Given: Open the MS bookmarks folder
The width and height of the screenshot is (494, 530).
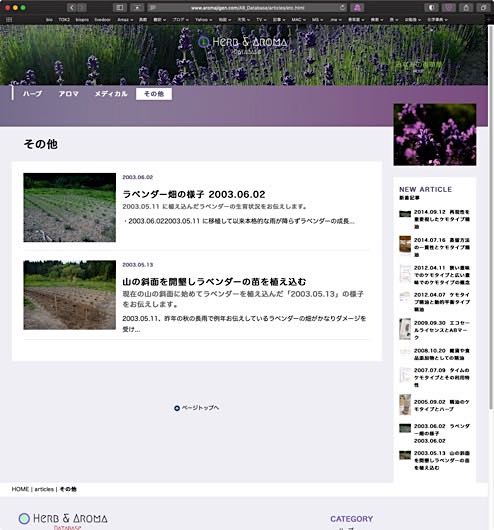Looking at the screenshot, I should pos(317,20).
